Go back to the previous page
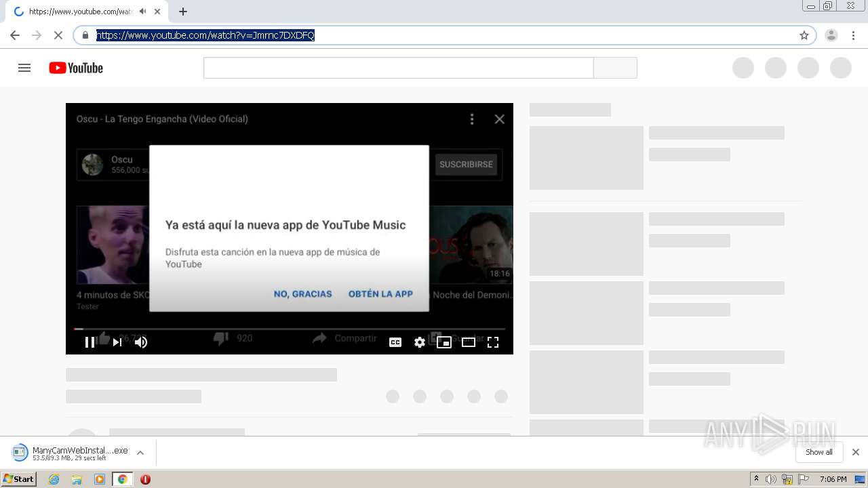Image resolution: width=868 pixels, height=488 pixels. click(x=15, y=35)
